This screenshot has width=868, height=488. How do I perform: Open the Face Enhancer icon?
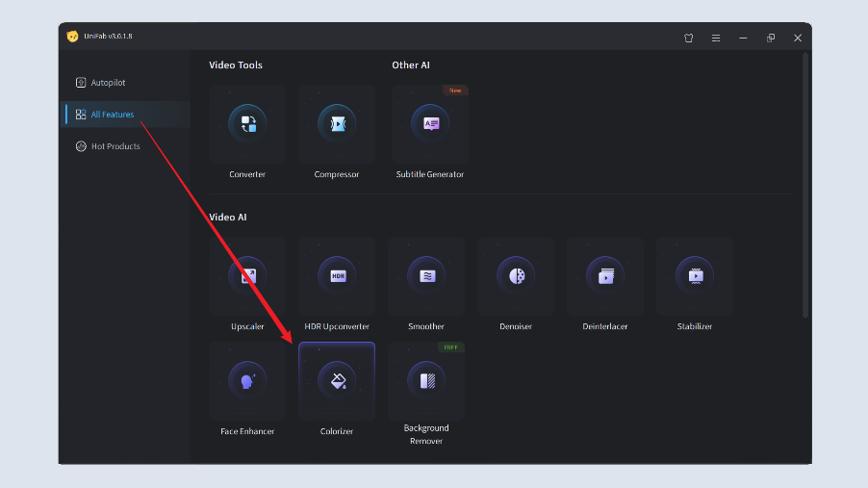[247, 380]
